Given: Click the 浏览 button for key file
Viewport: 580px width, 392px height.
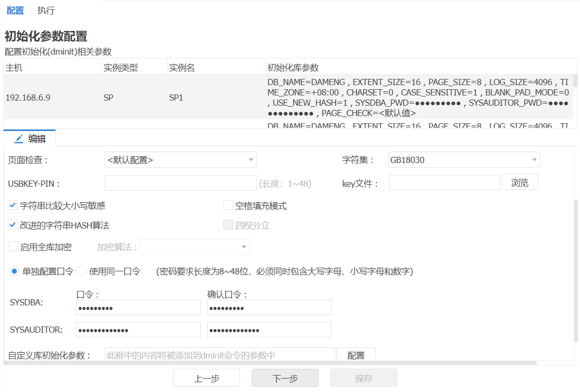Looking at the screenshot, I should coord(520,183).
